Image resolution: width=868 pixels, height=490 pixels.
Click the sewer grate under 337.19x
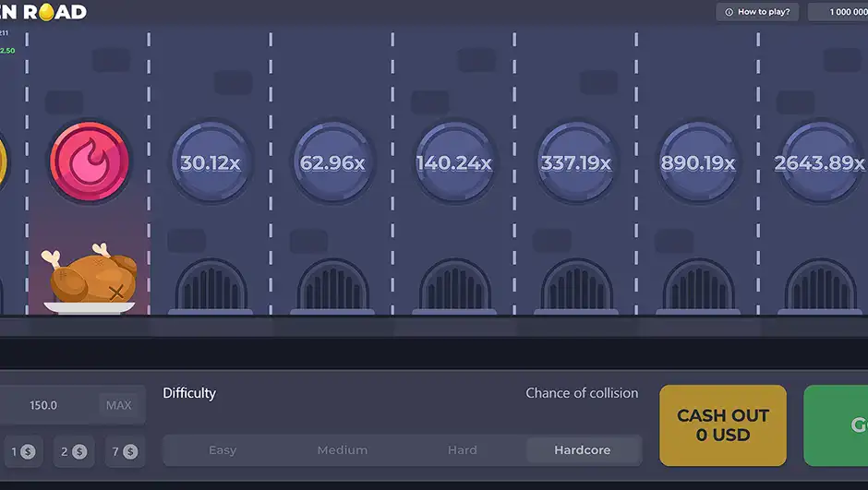576,286
